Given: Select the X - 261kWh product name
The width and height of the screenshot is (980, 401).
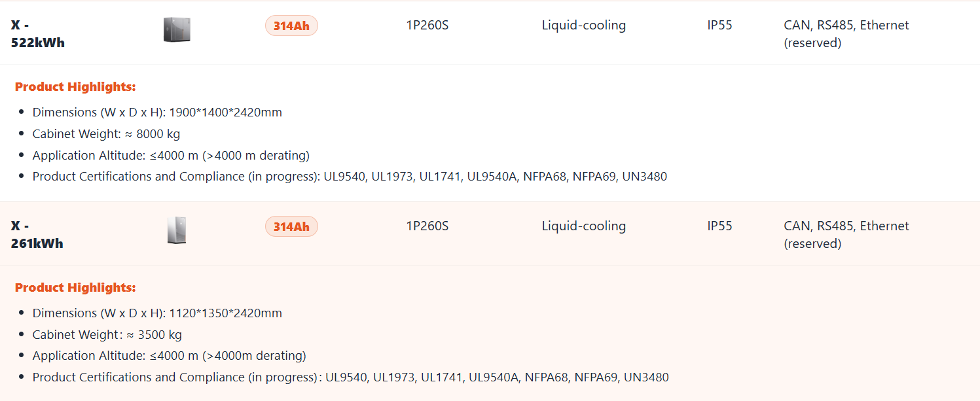Looking at the screenshot, I should 37,235.
